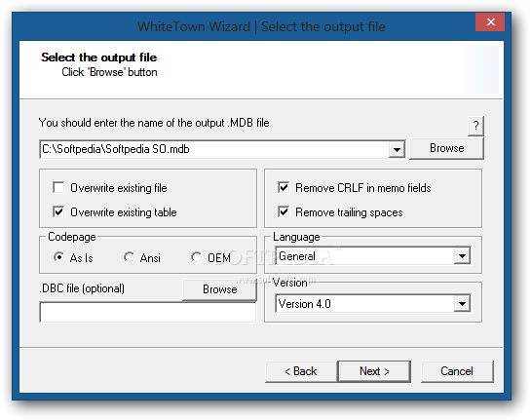Image resolution: width=531 pixels, height=420 pixels.
Task: Proceed with the Next button
Action: click(374, 371)
